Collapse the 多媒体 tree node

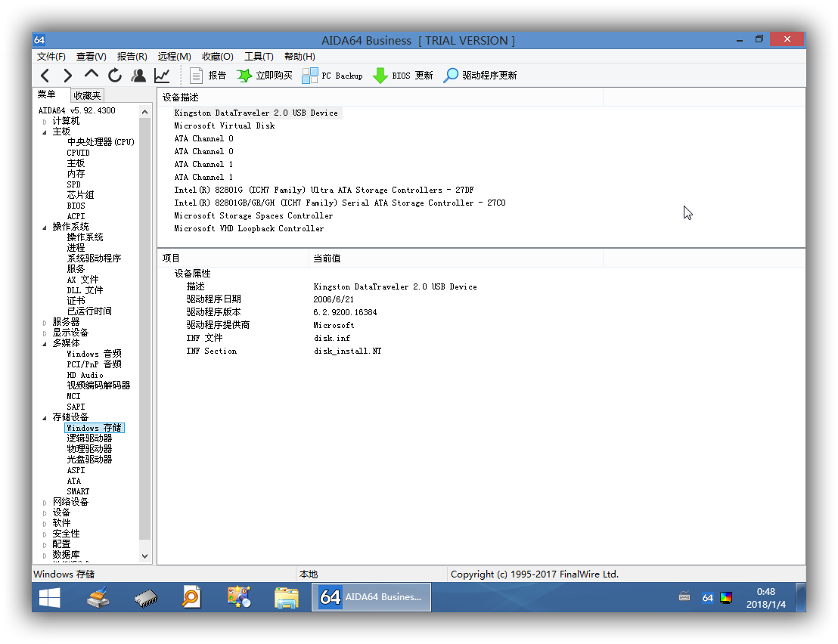pos(45,344)
